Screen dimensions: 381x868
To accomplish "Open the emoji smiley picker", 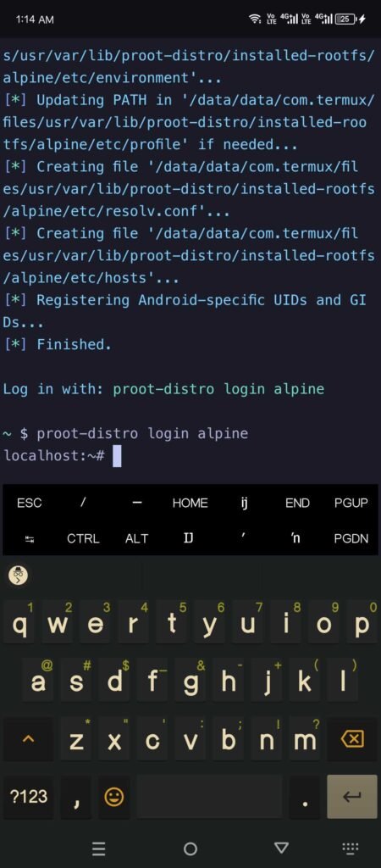I will [114, 797].
